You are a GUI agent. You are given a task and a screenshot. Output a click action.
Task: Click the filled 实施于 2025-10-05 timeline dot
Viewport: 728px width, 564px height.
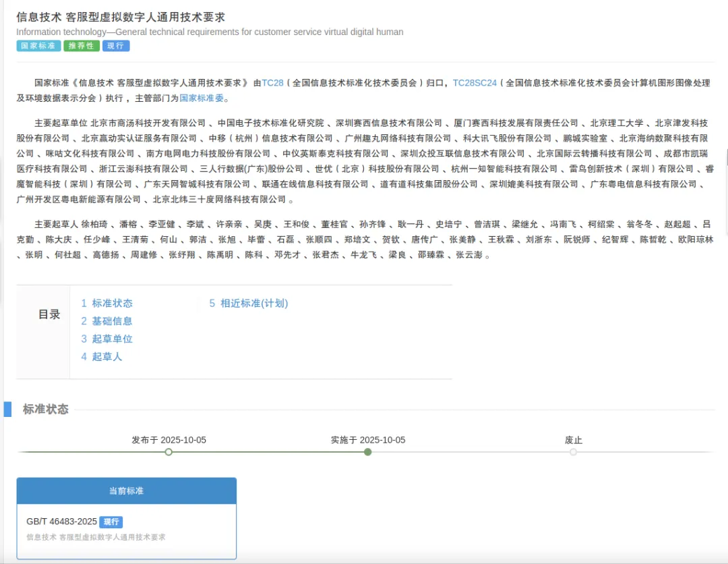coord(367,451)
